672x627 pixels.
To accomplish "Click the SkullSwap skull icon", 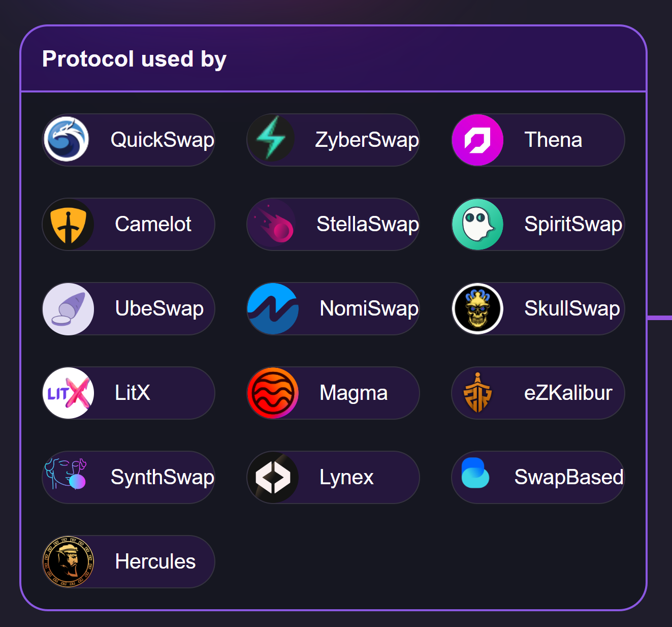I will click(x=477, y=309).
